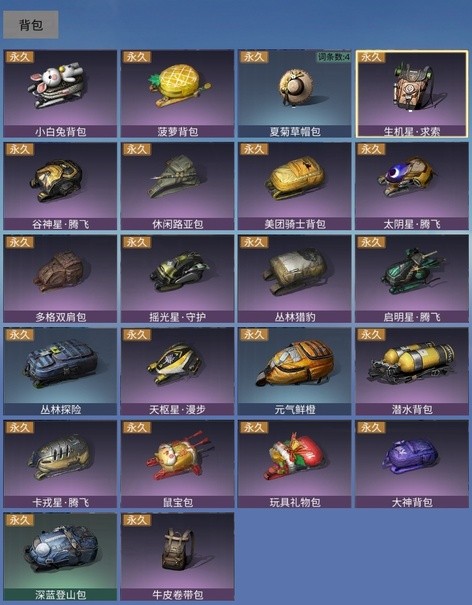
Task: Select the 元气鲜橙 orange backpack
Action: pyautogui.click(x=295, y=372)
